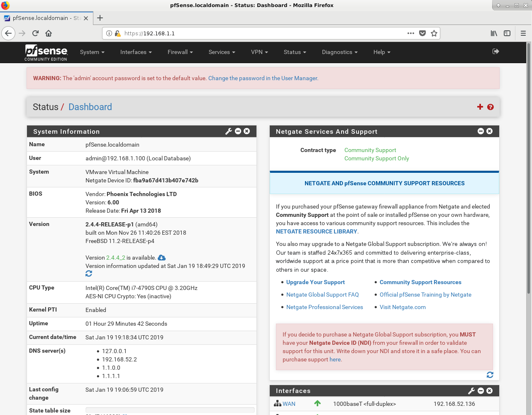Open the Upgrade Your Support link
The height and width of the screenshot is (415, 532).
pyautogui.click(x=315, y=282)
